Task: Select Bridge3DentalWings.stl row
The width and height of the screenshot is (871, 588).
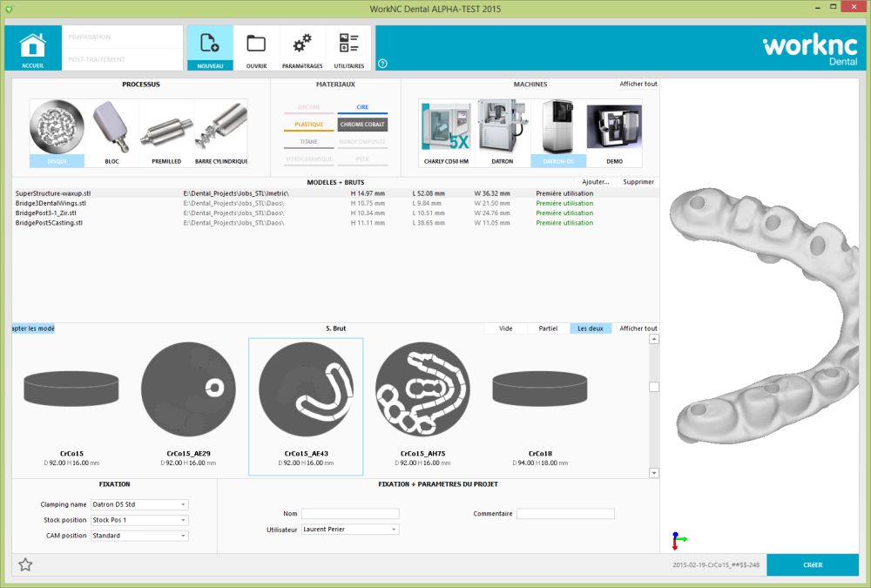Action: [335, 204]
